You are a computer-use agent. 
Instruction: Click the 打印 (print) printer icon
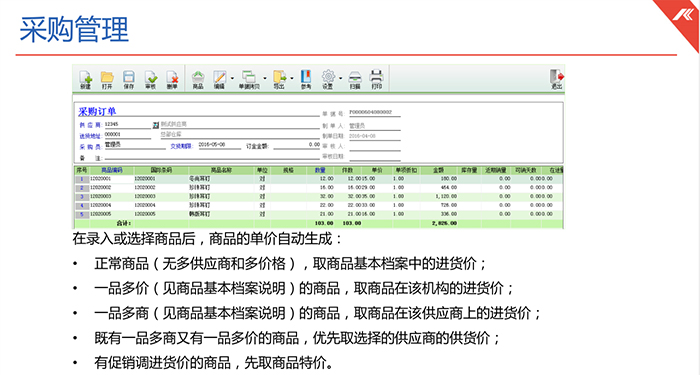(x=377, y=80)
